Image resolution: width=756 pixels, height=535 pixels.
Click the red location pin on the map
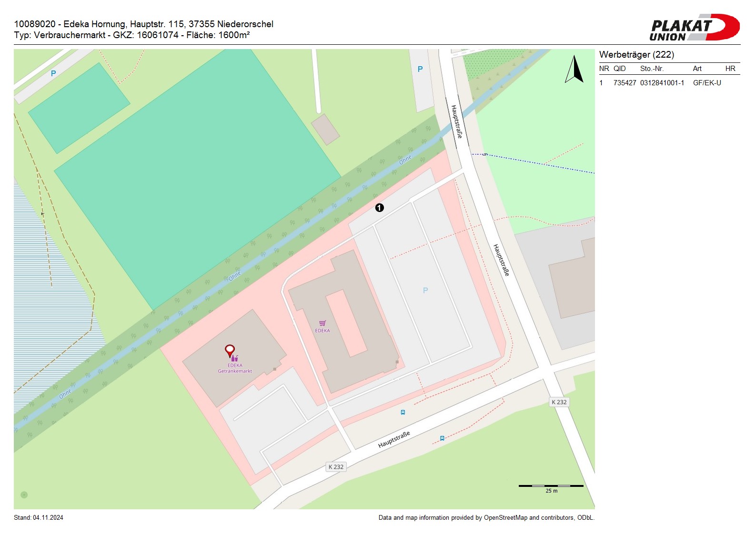(x=230, y=351)
